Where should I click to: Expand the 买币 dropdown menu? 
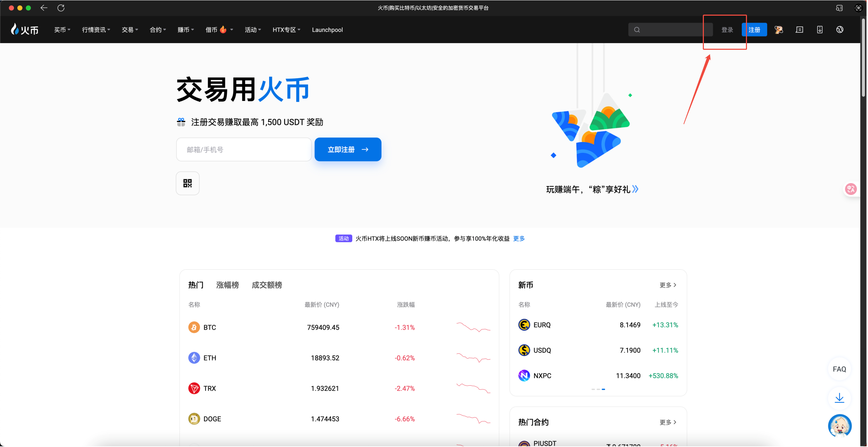point(62,30)
